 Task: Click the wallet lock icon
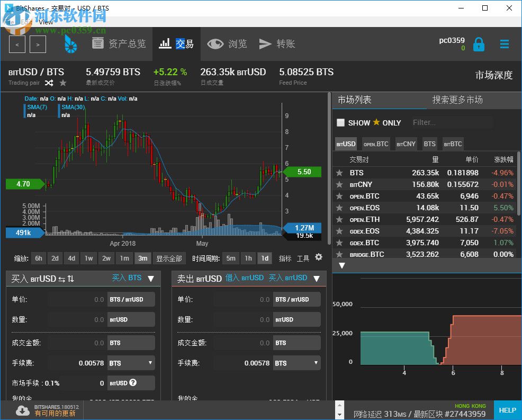click(x=479, y=44)
